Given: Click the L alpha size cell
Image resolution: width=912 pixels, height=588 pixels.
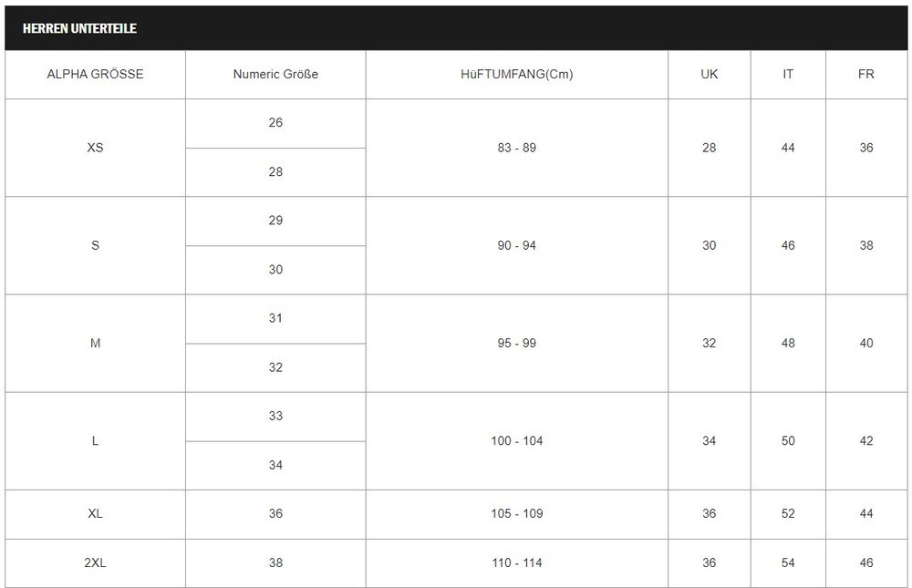Looking at the screenshot, I should pyautogui.click(x=95, y=440).
